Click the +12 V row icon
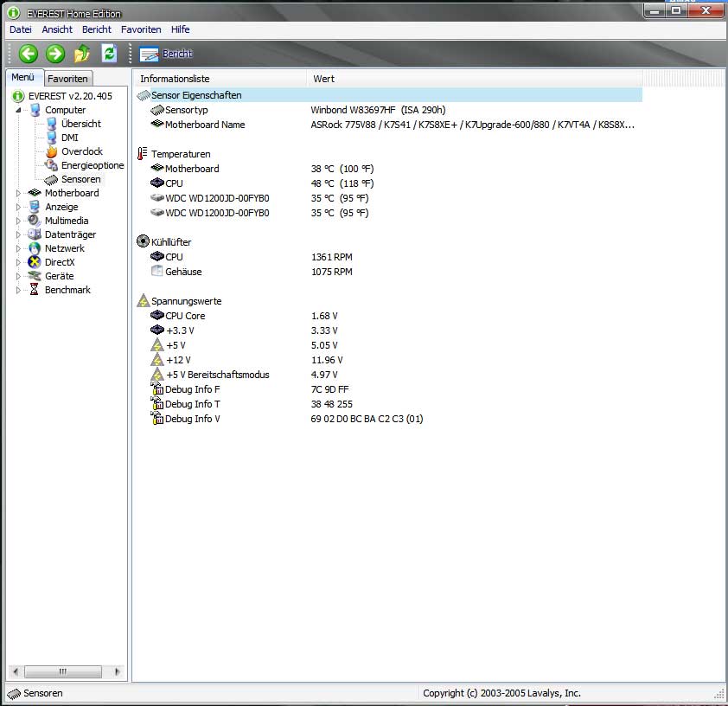Viewport: 728px width, 706px height. pyautogui.click(x=157, y=360)
